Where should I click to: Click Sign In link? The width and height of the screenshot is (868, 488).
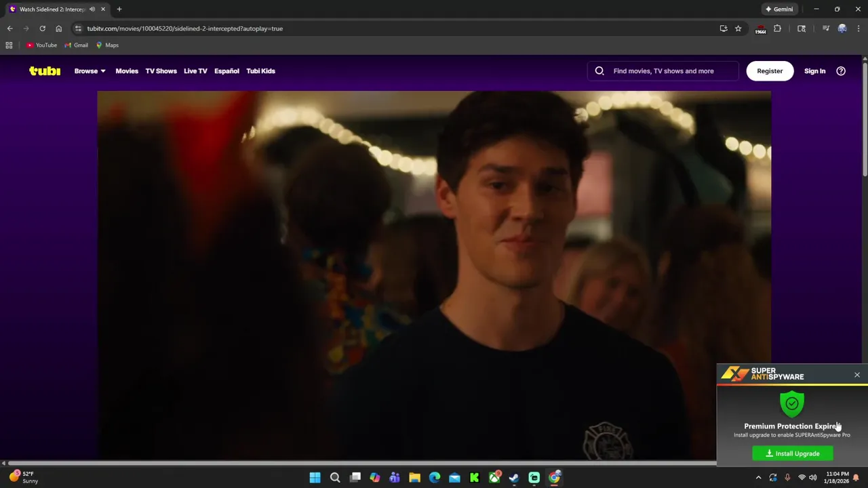[x=814, y=70]
